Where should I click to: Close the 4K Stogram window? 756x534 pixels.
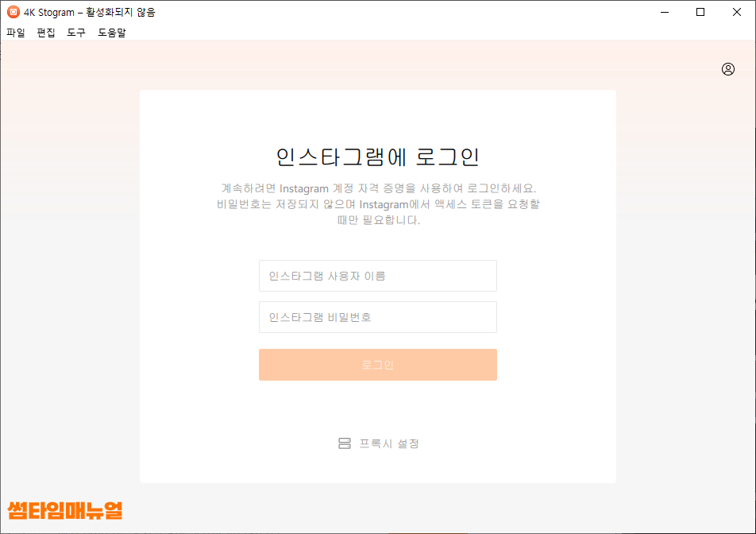point(737,12)
